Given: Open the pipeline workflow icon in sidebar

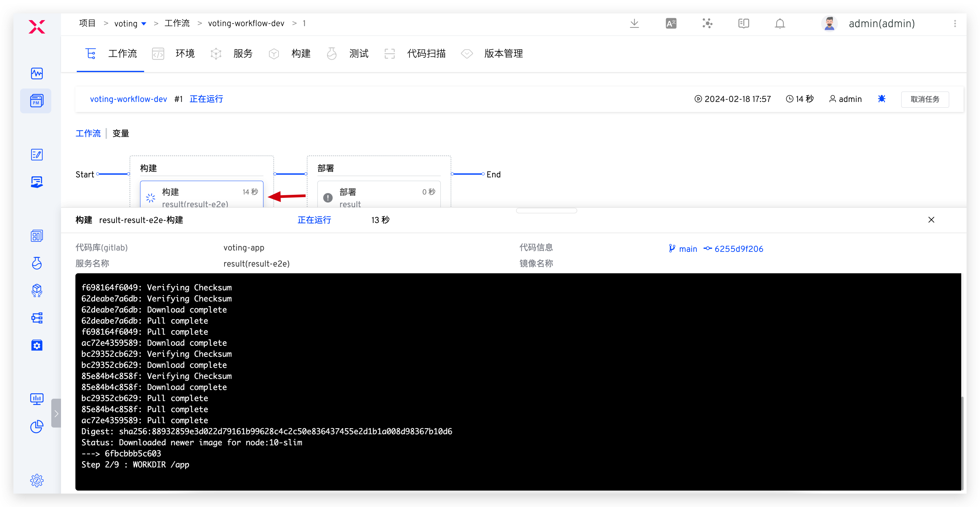Looking at the screenshot, I should coord(37,318).
